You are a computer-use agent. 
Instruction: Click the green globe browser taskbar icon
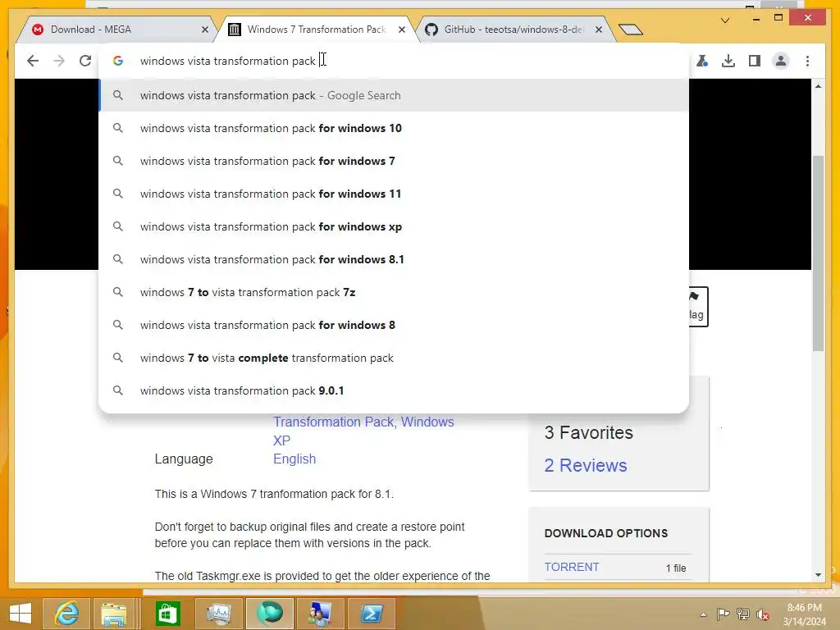point(269,614)
